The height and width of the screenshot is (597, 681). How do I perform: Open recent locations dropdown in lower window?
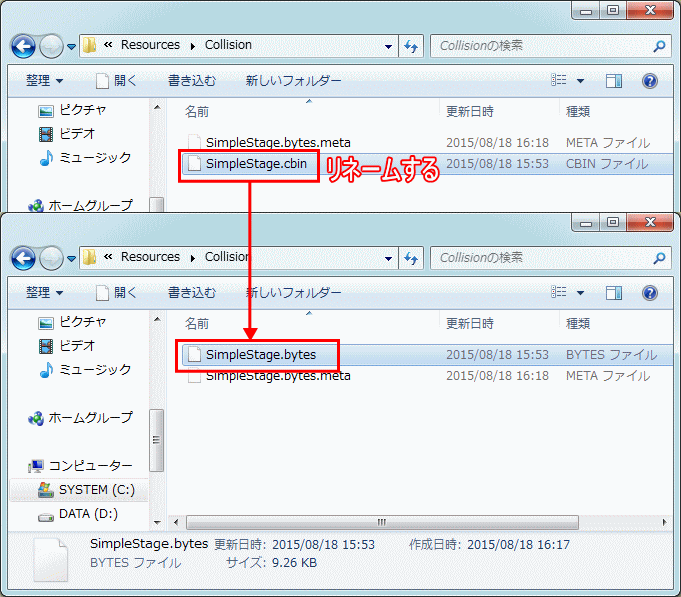[x=72, y=258]
